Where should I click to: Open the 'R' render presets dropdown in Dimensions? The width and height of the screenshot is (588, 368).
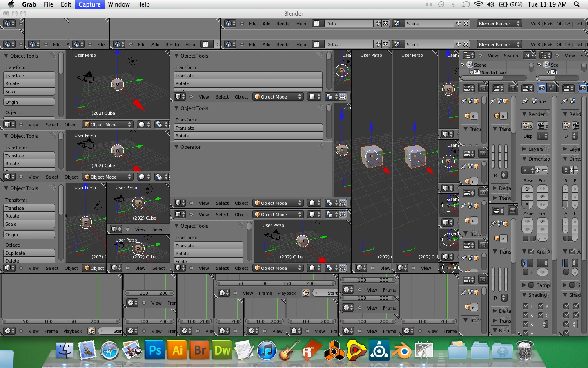[x=528, y=170]
